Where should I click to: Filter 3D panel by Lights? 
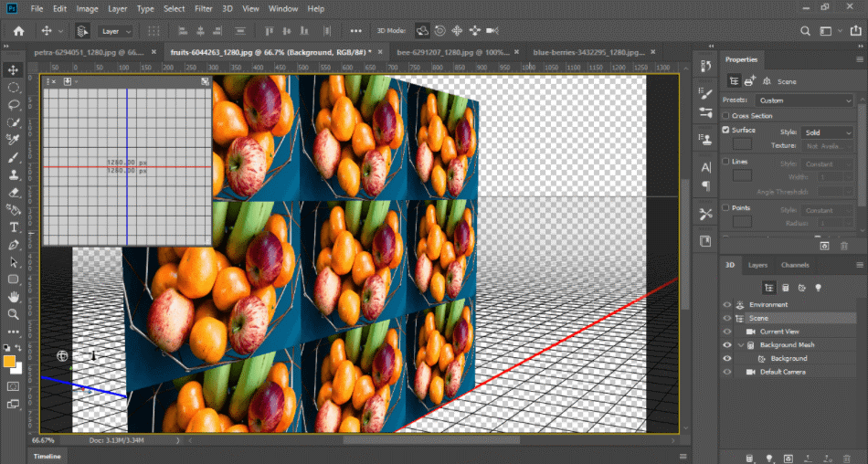click(818, 288)
